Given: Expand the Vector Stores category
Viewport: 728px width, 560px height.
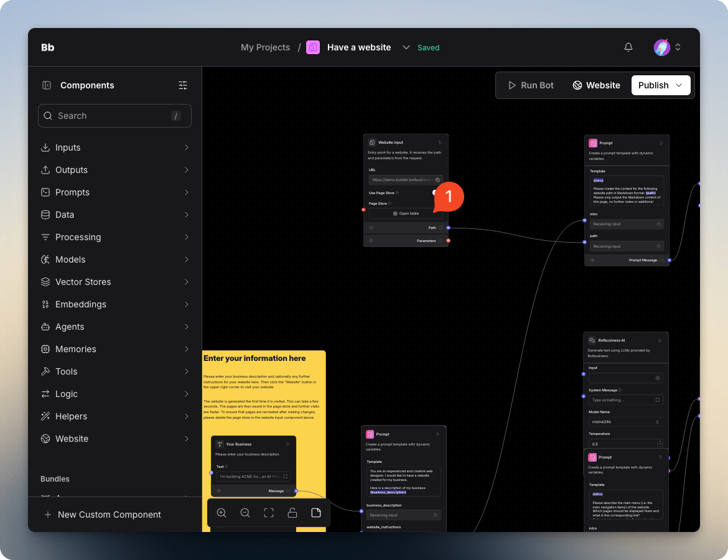Looking at the screenshot, I should (115, 282).
